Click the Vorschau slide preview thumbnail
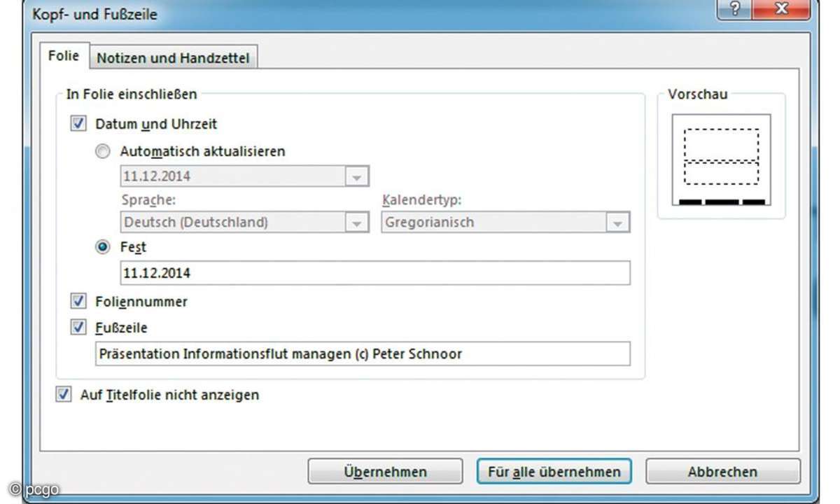The width and height of the screenshot is (840, 504). click(x=721, y=160)
